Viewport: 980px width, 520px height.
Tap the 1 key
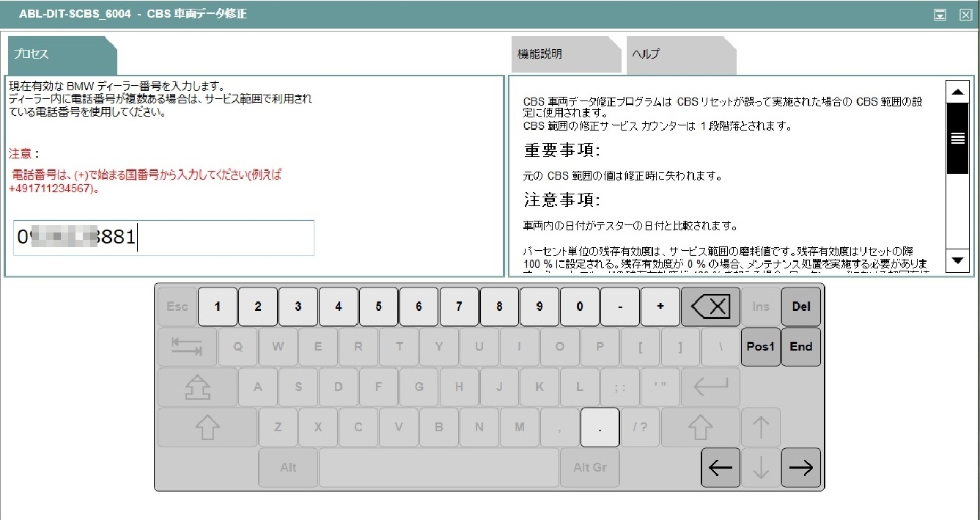218,307
